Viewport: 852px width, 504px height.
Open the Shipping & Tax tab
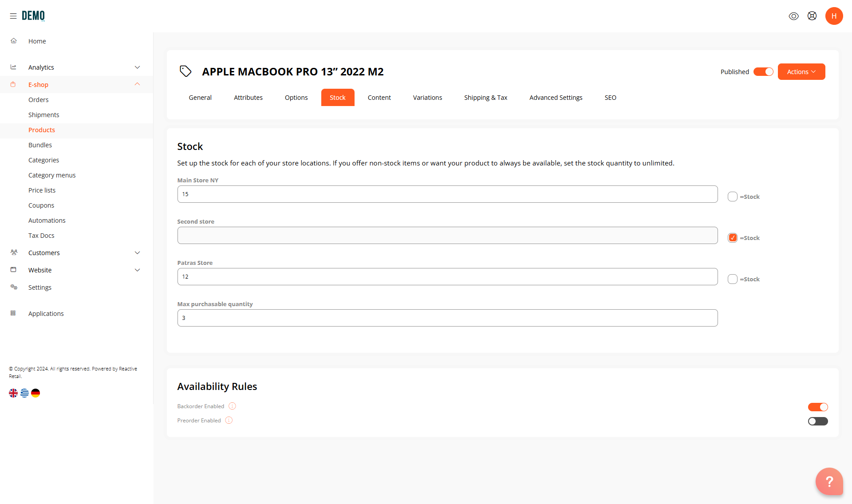(x=486, y=98)
